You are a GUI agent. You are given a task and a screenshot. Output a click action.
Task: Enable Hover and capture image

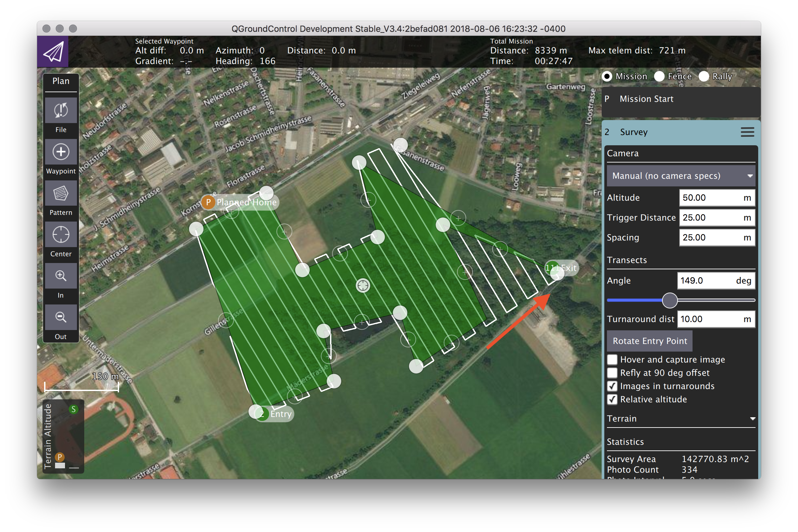[612, 360]
